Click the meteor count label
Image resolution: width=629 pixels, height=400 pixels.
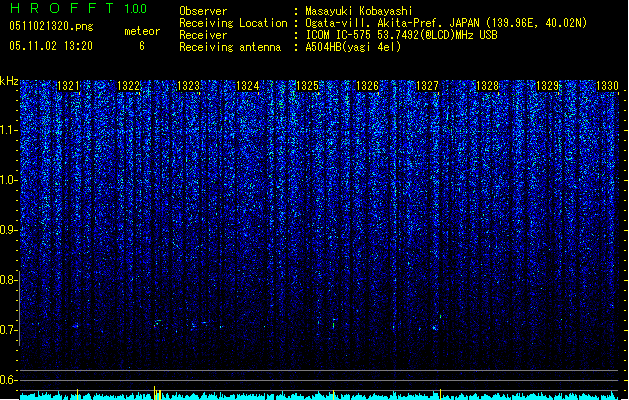pos(142,31)
